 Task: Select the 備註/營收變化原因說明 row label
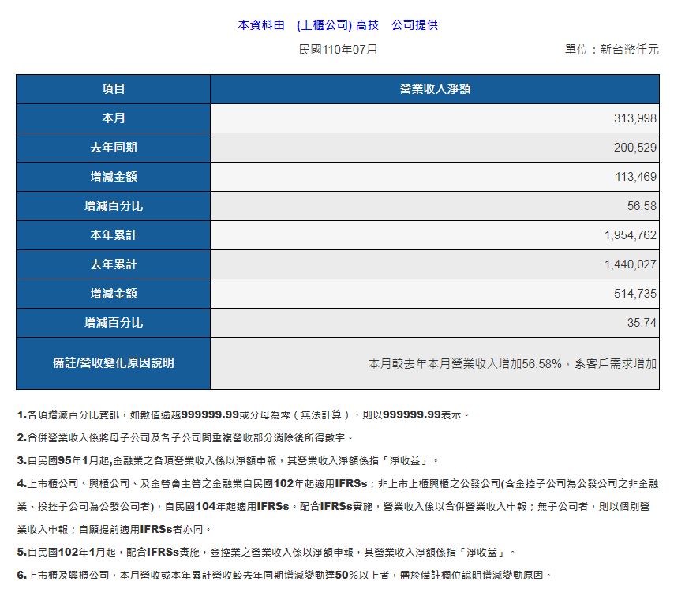tap(113, 363)
